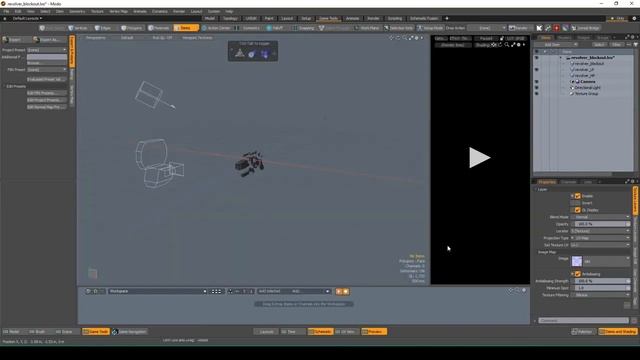Toggle visibility of the Camera item
This screenshot has height=360, width=640.
click(x=537, y=82)
